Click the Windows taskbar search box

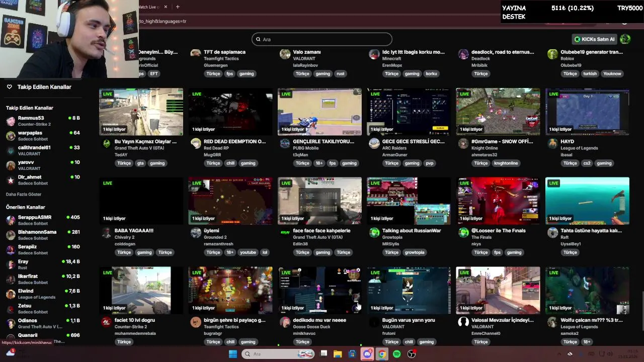pyautogui.click(x=278, y=354)
